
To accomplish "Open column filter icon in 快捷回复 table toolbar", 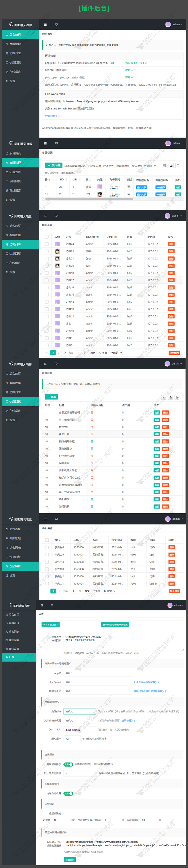I will (164, 397).
